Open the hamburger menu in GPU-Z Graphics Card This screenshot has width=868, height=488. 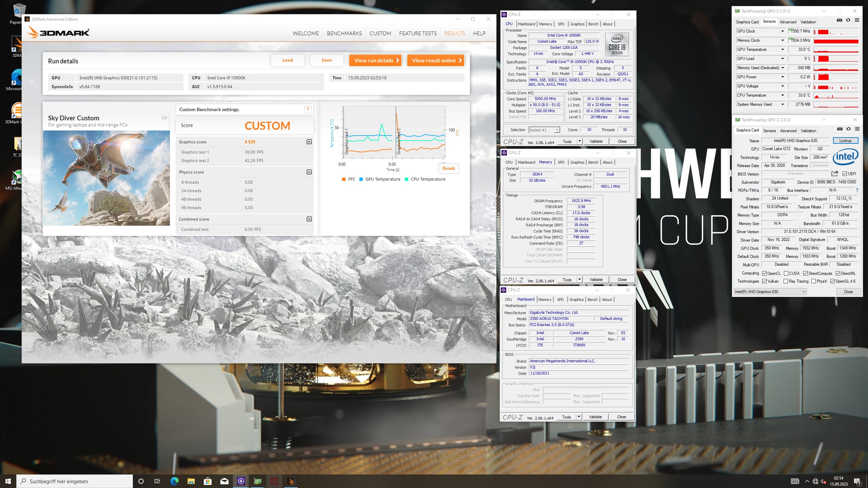click(857, 129)
